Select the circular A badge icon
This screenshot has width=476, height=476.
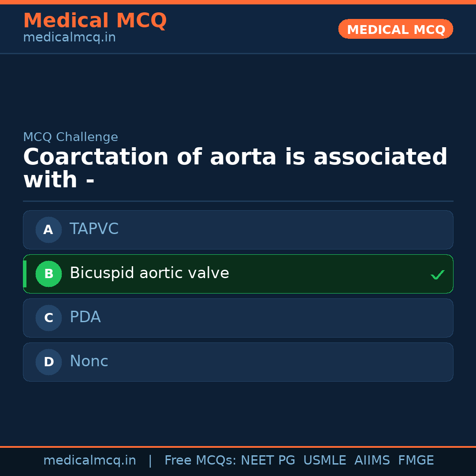tap(48, 230)
